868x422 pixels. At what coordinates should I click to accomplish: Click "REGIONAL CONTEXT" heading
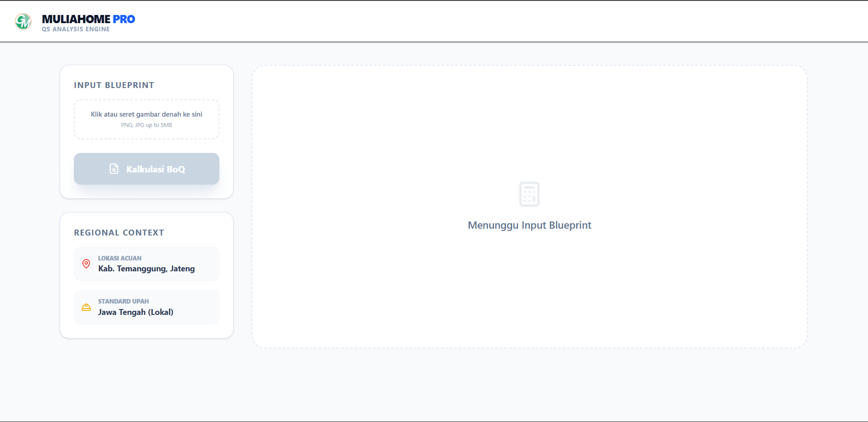click(x=119, y=233)
